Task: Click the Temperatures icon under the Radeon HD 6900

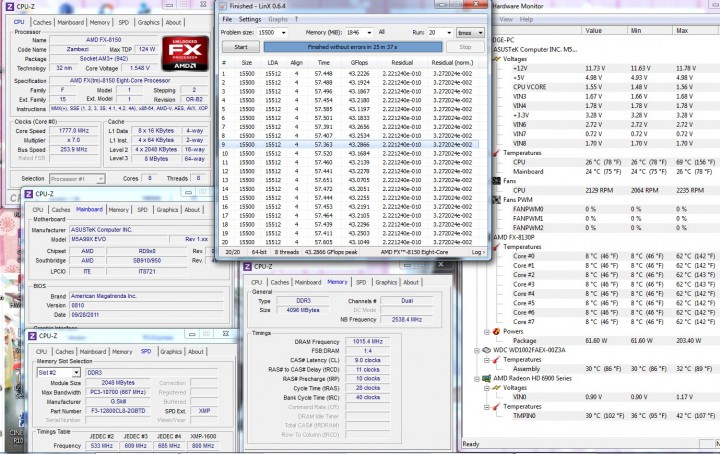Action: 496,407
